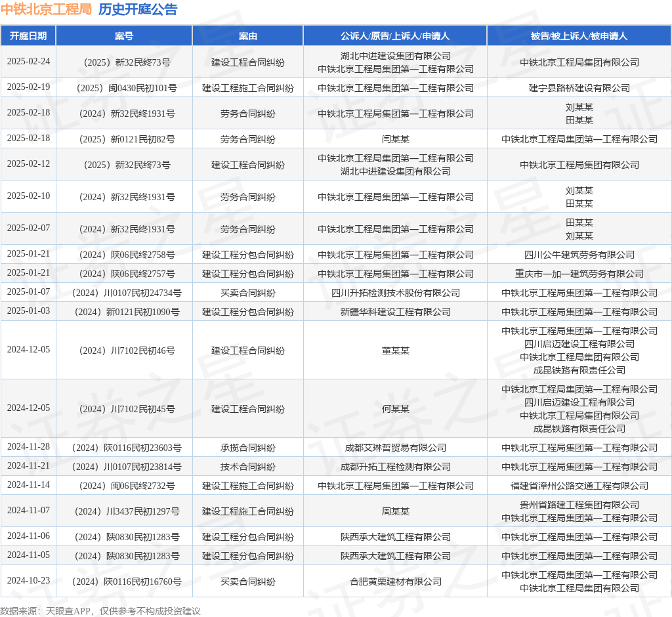This screenshot has height=617, width=672.
Task: Select date cell 2025-02-07
Action: tap(28, 228)
